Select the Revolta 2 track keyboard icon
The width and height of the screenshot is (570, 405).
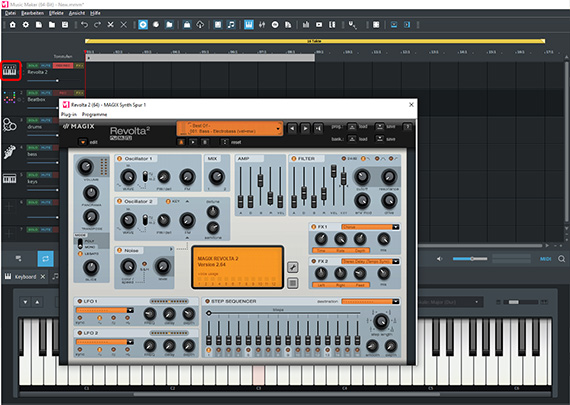(x=10, y=70)
